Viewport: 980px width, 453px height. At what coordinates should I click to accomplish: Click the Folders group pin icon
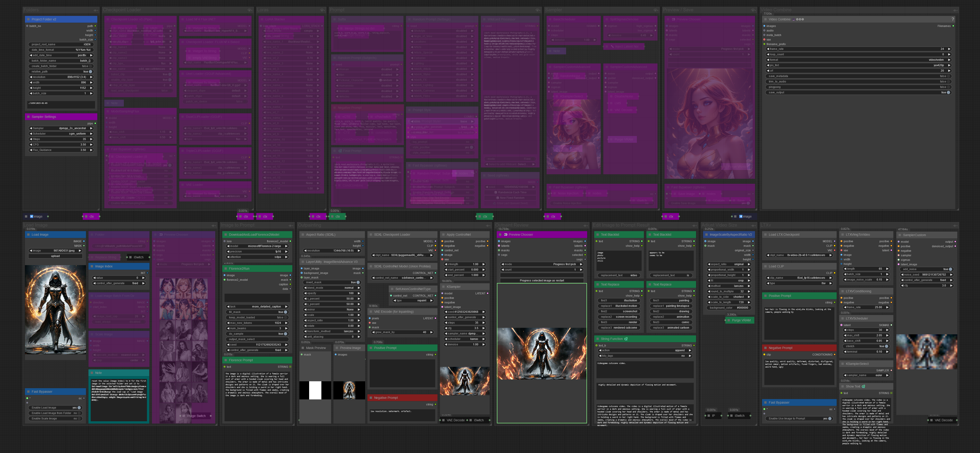(x=95, y=10)
